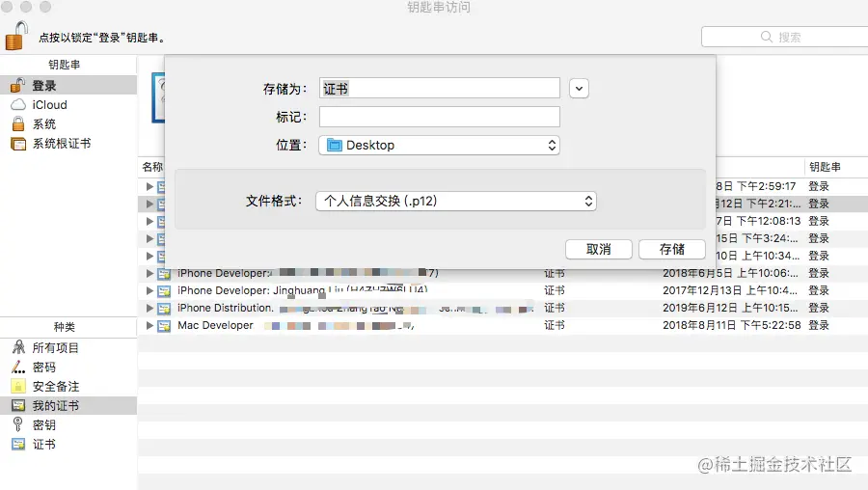Screen dimensions: 868x490
Task: Click the 密码 pencil icon
Action: pyautogui.click(x=18, y=367)
